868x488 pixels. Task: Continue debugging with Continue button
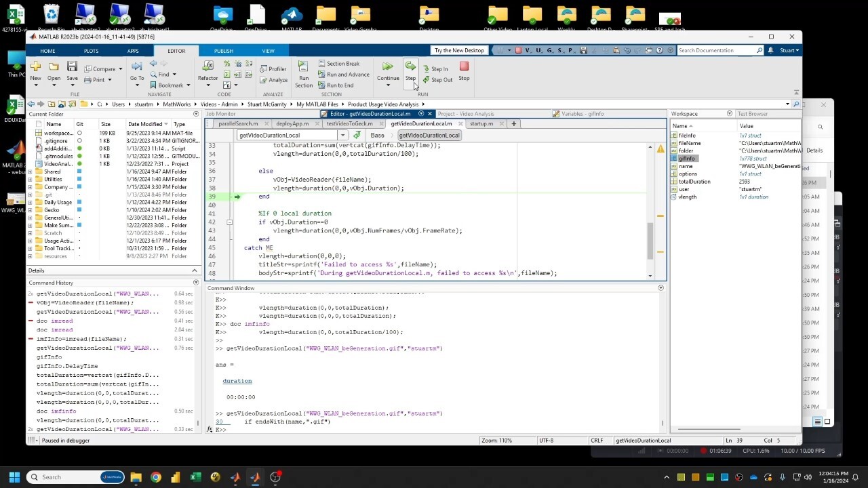388,73
